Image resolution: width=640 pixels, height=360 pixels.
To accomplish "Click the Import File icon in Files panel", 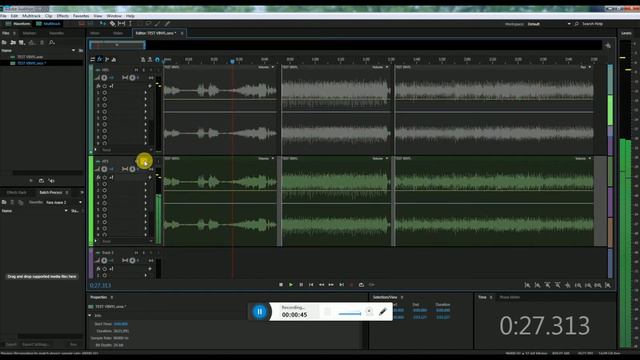I will [13, 42].
